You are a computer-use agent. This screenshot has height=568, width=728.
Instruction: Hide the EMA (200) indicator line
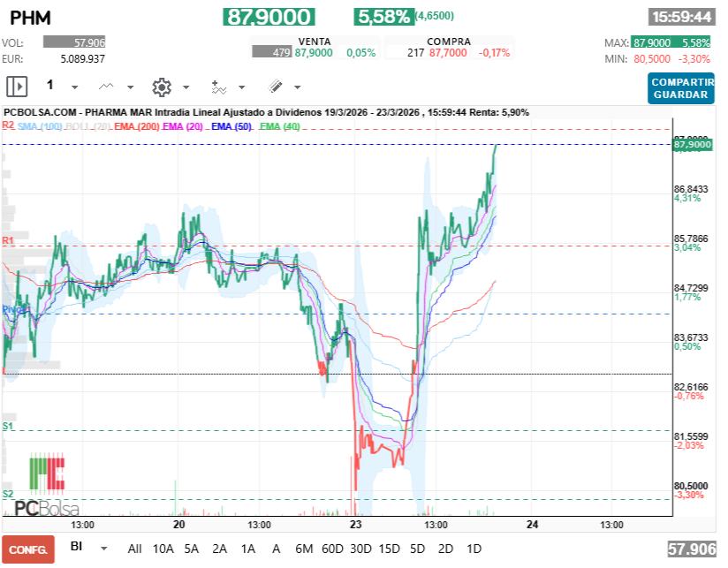[136, 127]
